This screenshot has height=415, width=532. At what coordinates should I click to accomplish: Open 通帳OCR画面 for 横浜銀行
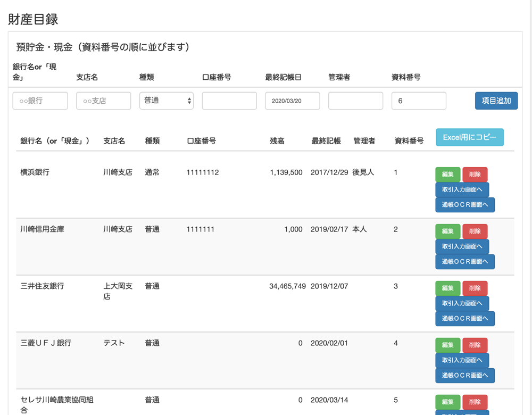coord(464,205)
